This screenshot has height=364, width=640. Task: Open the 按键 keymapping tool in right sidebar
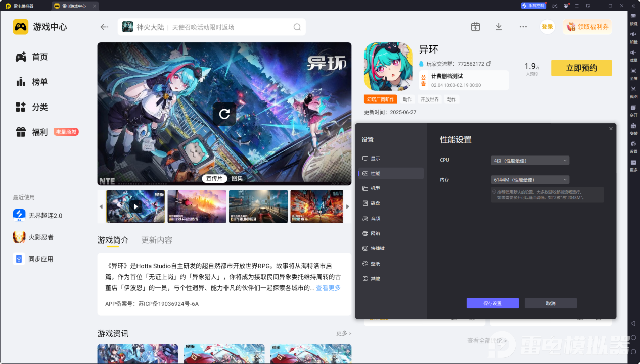pos(633,19)
